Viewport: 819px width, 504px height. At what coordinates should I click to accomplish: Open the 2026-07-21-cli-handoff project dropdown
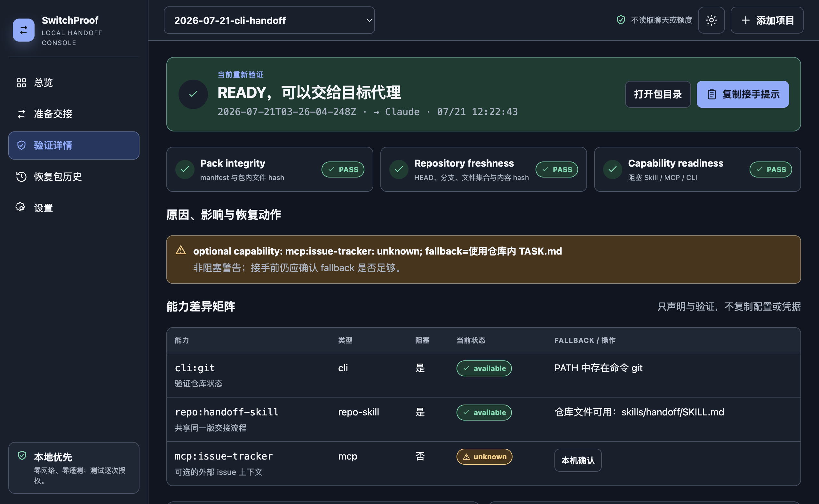click(269, 20)
